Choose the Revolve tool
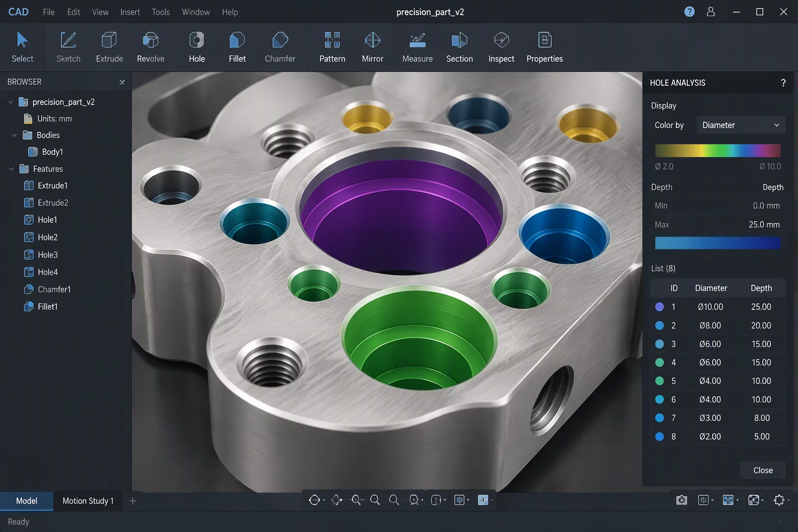Viewport: 798px width, 532px height. (x=151, y=47)
